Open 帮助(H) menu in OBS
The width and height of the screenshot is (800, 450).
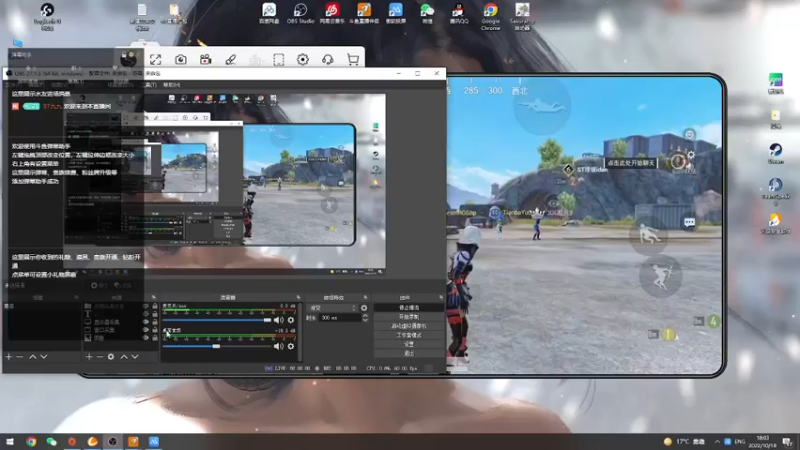pos(171,85)
